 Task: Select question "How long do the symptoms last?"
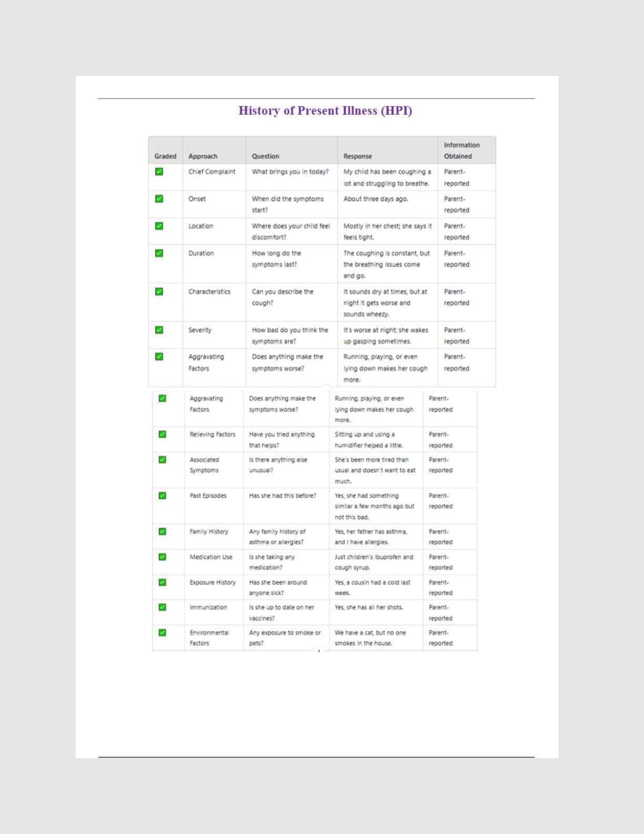click(x=277, y=259)
